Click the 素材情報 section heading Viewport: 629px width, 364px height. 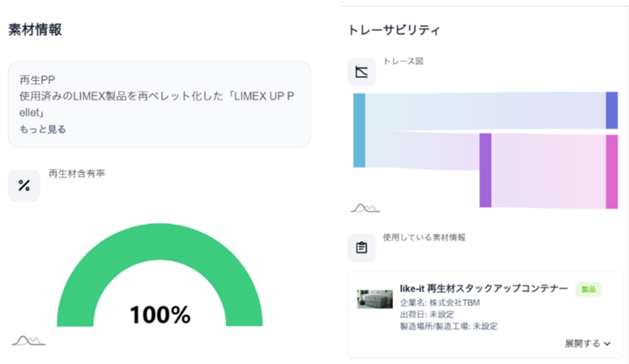35,30
